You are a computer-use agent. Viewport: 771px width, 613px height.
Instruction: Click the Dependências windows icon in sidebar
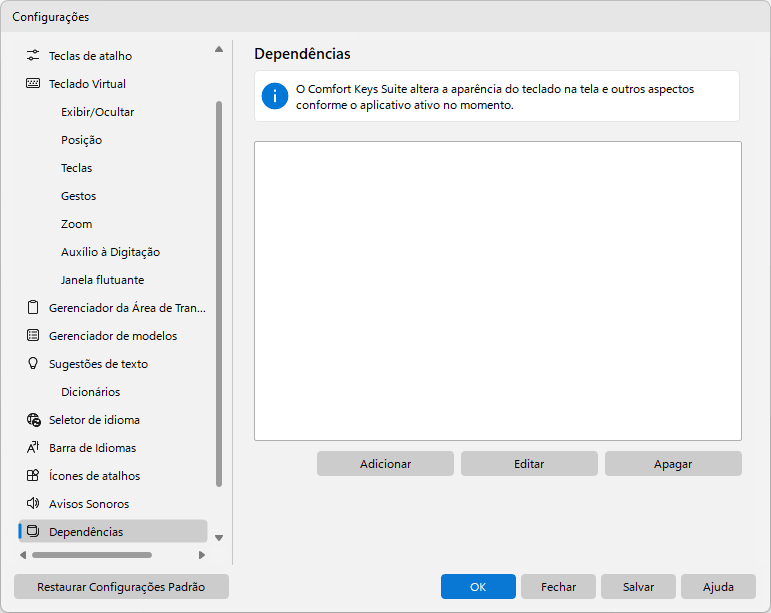[33, 531]
